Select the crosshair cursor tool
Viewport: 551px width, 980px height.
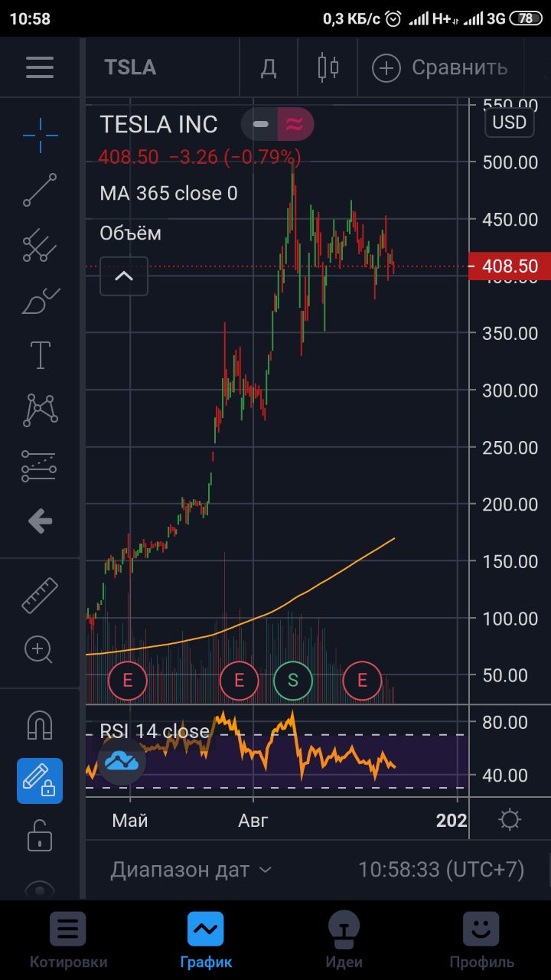click(x=40, y=136)
